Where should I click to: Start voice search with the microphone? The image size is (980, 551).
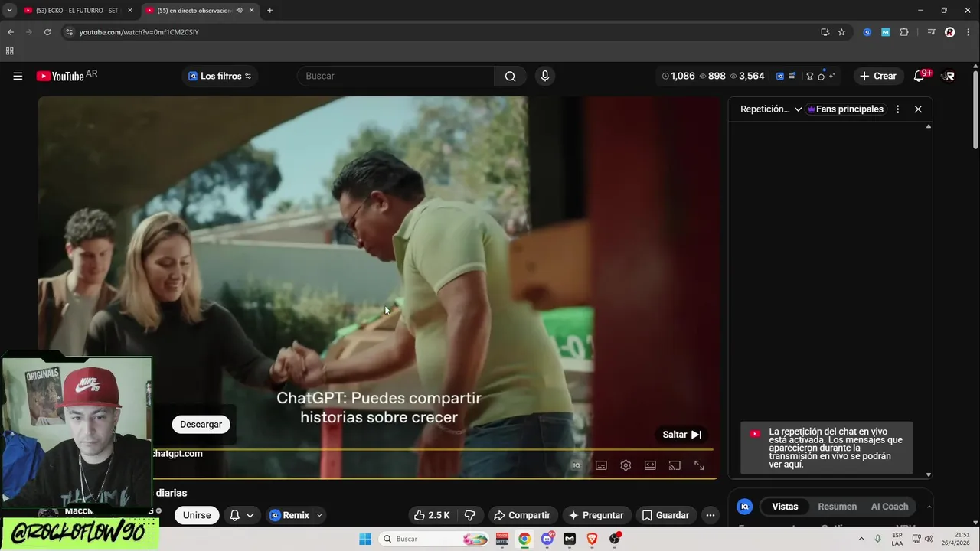click(544, 76)
